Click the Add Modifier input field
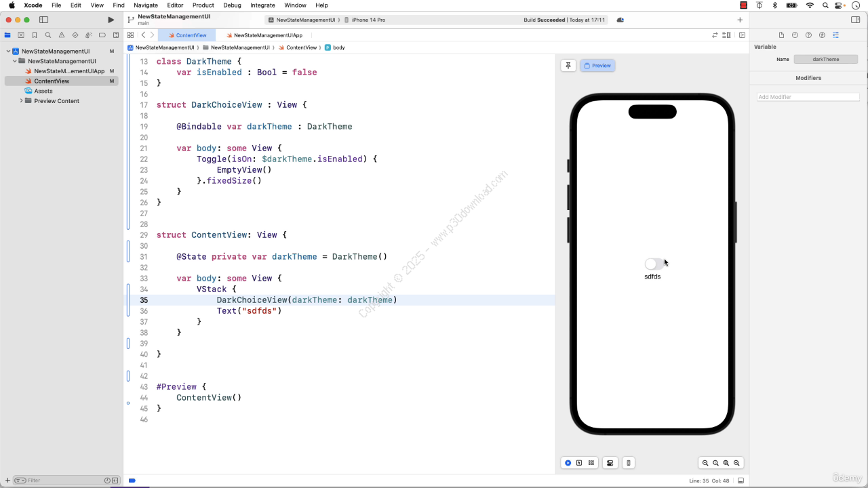 [808, 97]
